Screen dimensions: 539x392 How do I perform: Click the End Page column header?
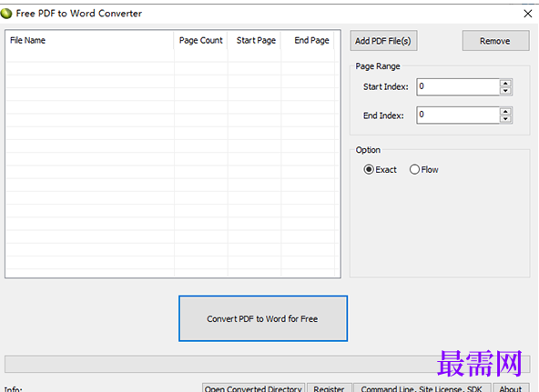(x=308, y=41)
